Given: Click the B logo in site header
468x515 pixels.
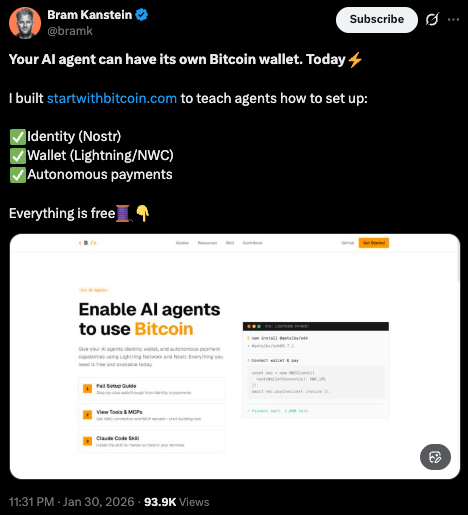Looking at the screenshot, I should tap(87, 243).
